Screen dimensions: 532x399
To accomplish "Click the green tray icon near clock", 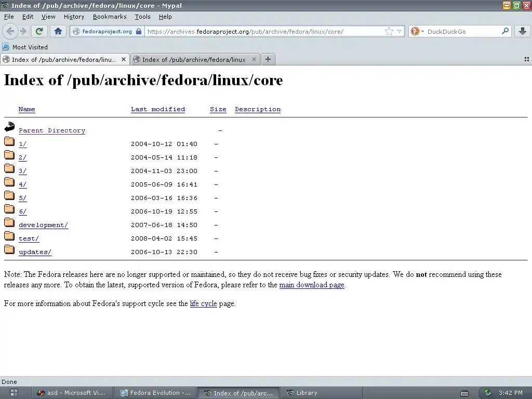I will [x=487, y=393].
